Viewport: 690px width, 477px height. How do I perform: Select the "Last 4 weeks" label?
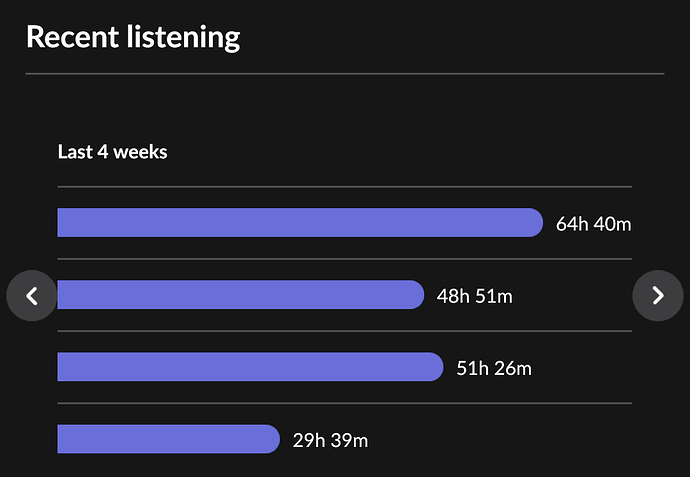(113, 152)
